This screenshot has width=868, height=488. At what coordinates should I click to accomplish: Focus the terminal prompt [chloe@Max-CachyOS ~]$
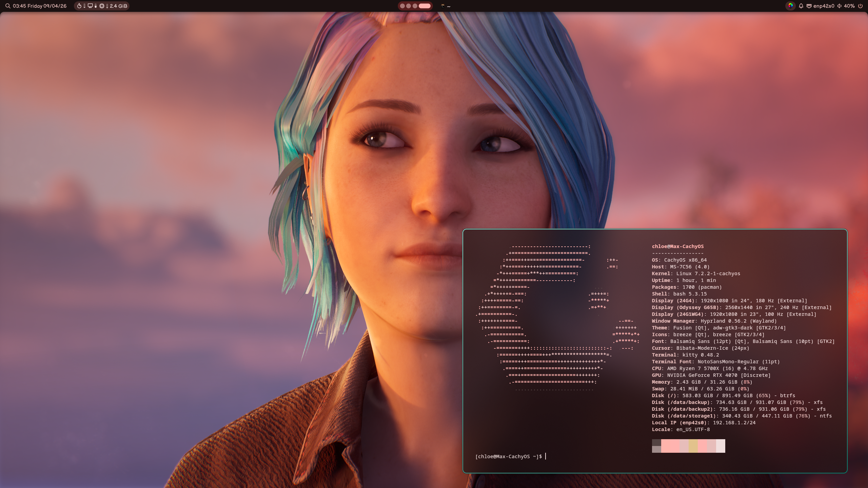[x=509, y=456]
